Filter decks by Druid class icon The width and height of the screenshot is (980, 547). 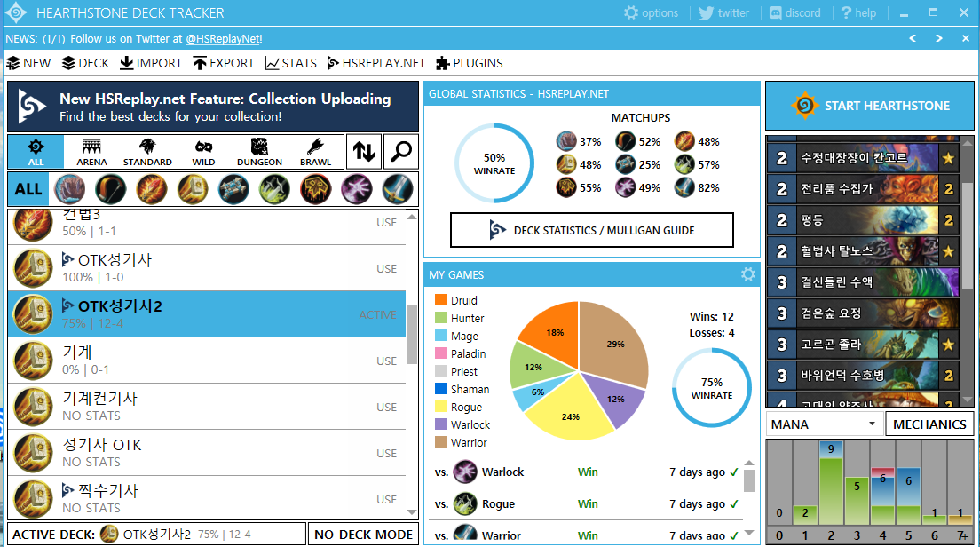click(x=69, y=189)
